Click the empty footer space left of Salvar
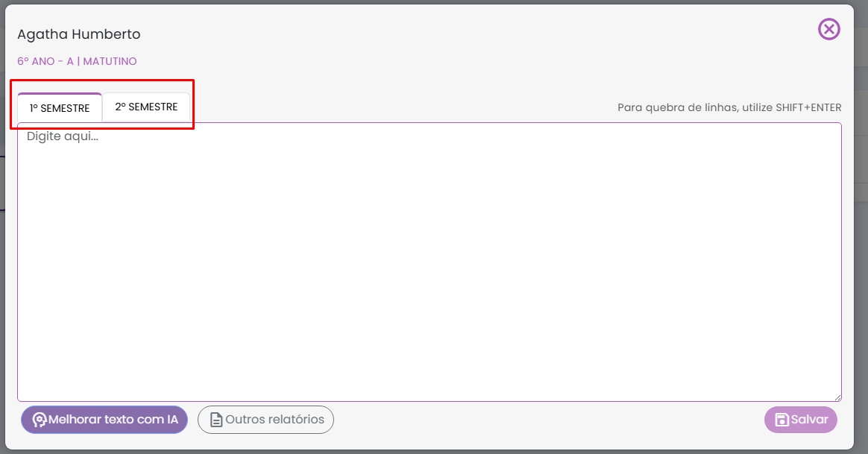The height and width of the screenshot is (454, 868). point(544,420)
